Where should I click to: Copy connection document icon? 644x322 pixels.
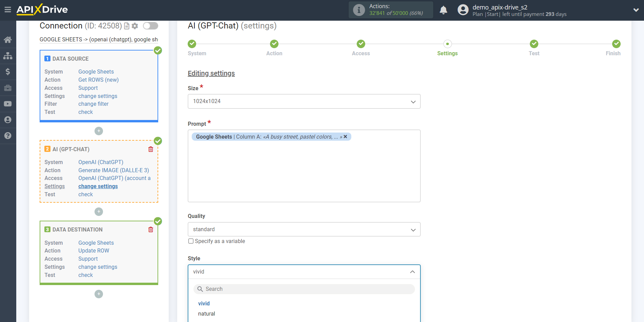[x=127, y=26]
